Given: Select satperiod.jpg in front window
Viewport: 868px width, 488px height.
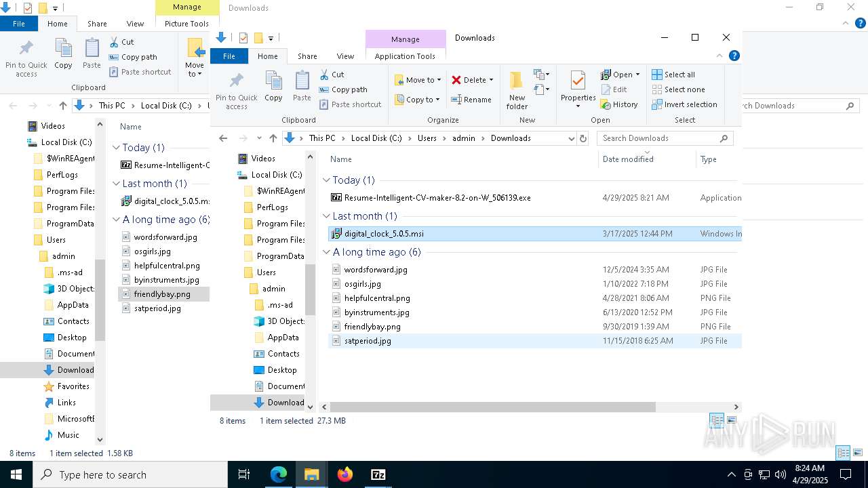Looking at the screenshot, I should (x=368, y=341).
